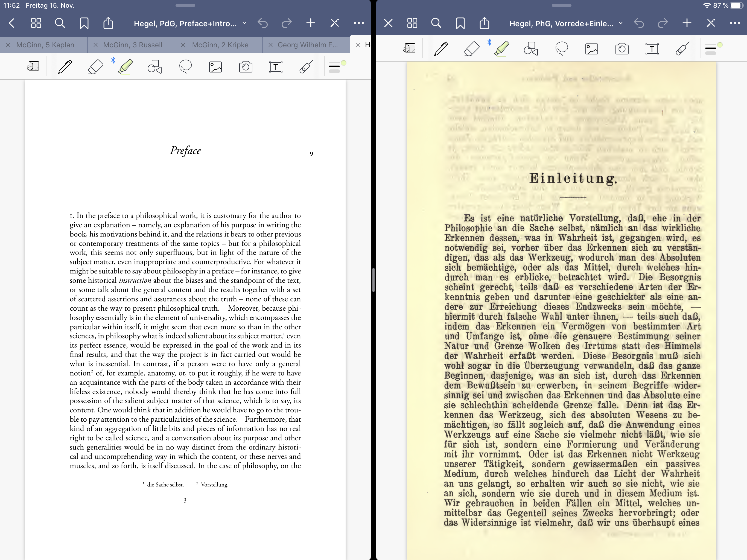Open the left window's three-dots more menu
Screen dimensions: 747x560
point(359,23)
